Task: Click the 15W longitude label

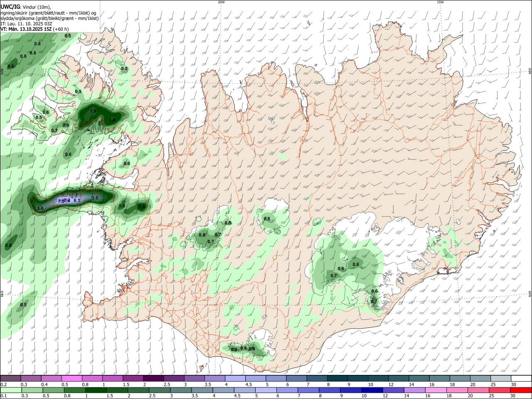Action: (x=440, y=2)
